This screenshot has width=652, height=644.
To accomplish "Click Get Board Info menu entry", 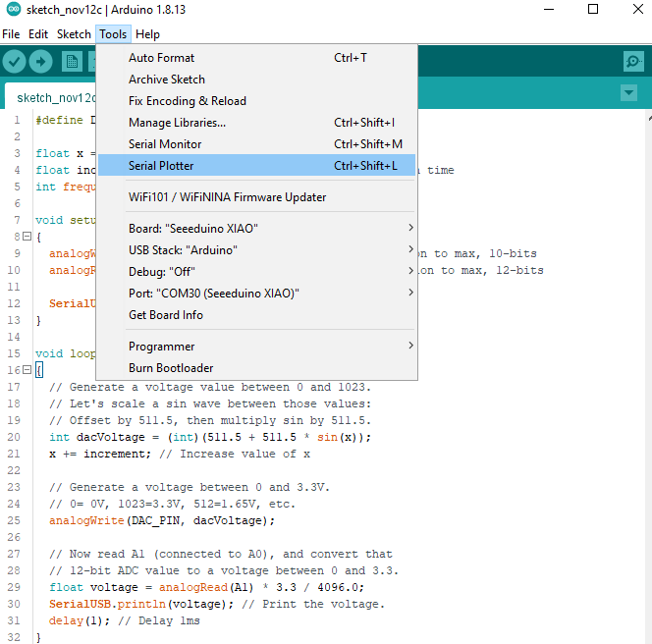I will click(x=165, y=315).
